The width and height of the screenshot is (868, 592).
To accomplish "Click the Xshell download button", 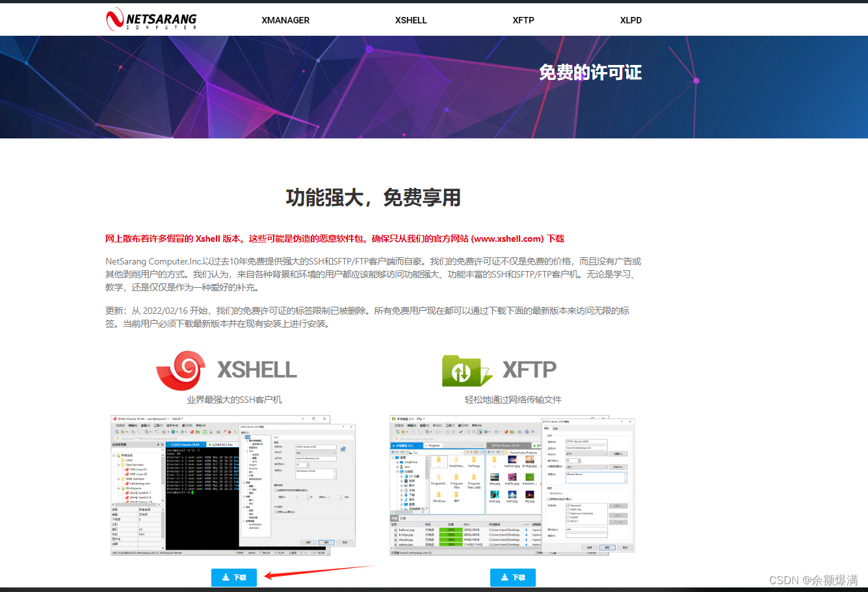I will pyautogui.click(x=234, y=577).
